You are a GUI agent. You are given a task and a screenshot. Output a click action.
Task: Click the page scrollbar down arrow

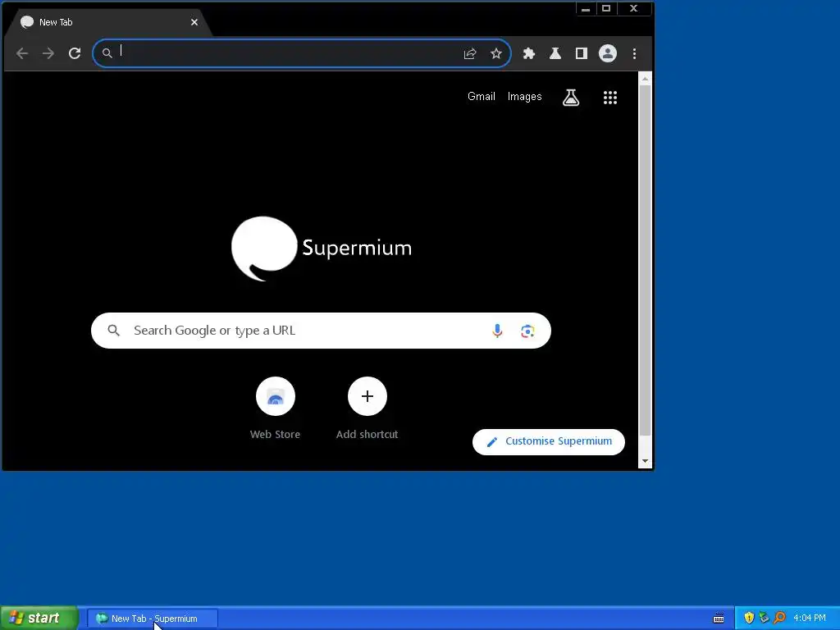coord(645,461)
